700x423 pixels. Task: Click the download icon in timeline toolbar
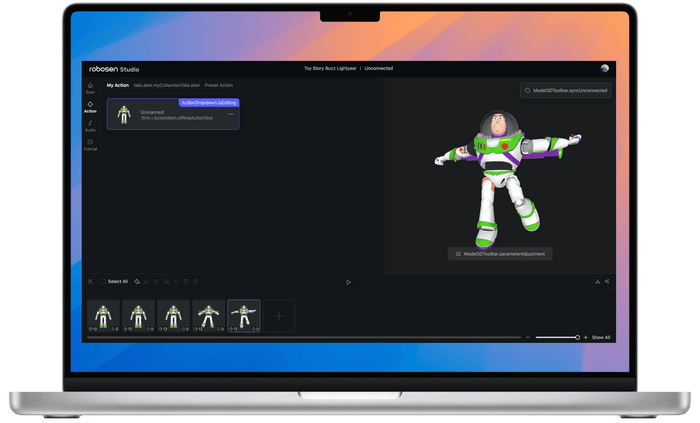597,281
